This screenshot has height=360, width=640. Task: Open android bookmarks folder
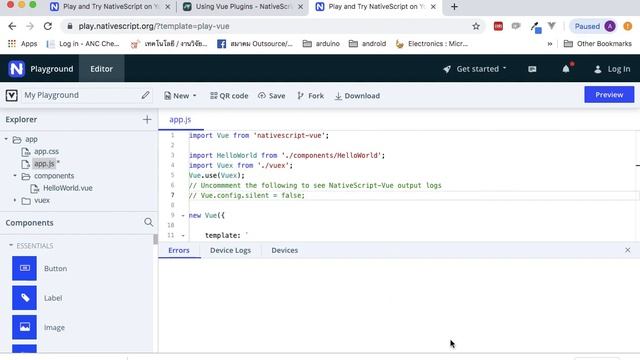coord(367,44)
